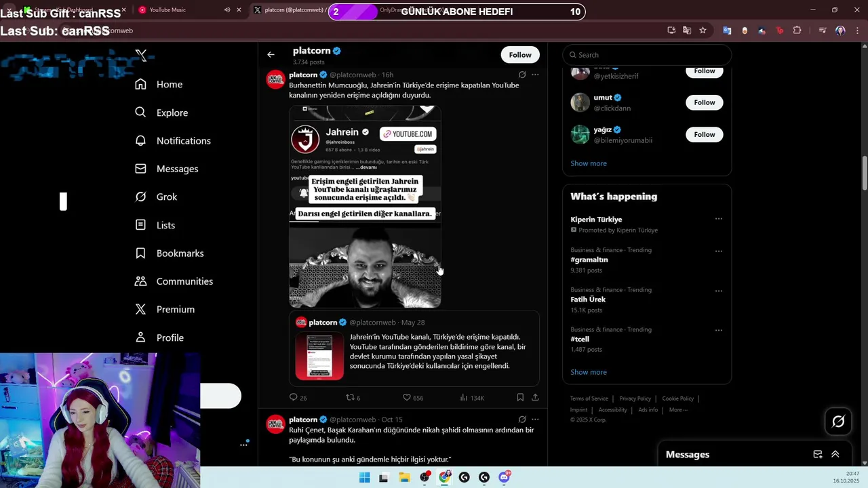Reply to the Jahrein post (26 replies)
Image resolution: width=868 pixels, height=488 pixels.
pos(298,398)
